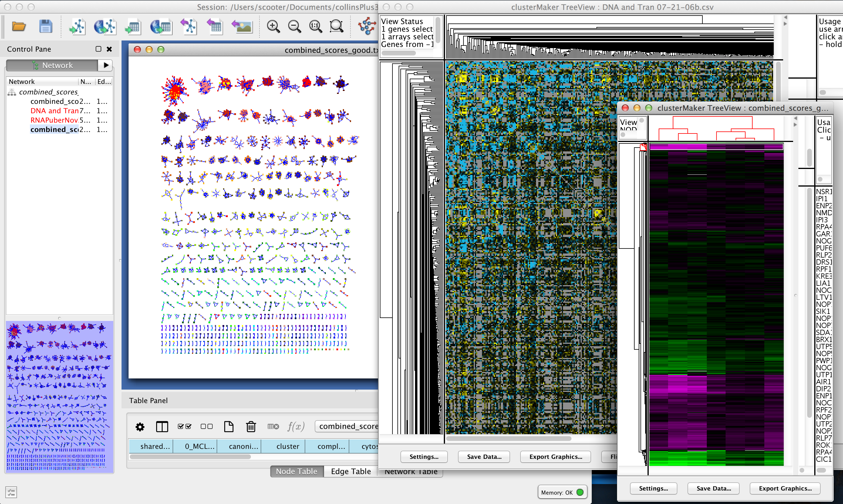Click the table horizontal scrollbar
843x504 pixels.
tap(190, 456)
